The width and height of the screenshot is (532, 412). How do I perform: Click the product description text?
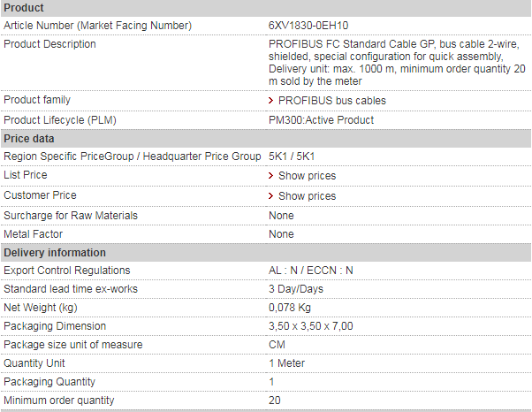(390, 63)
